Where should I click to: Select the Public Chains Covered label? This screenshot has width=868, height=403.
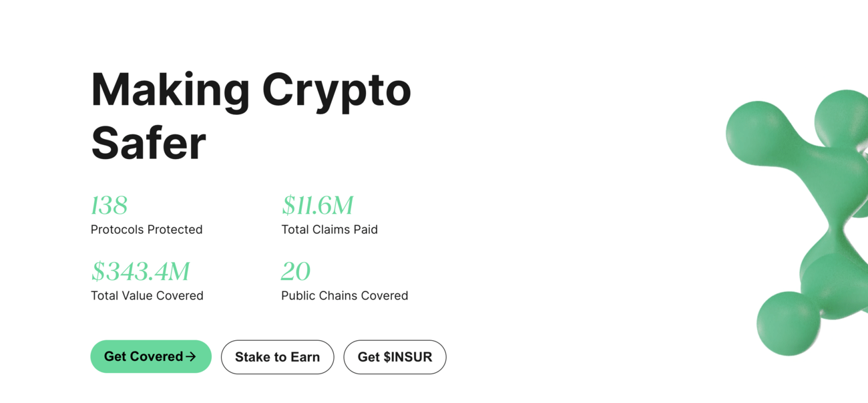345,295
